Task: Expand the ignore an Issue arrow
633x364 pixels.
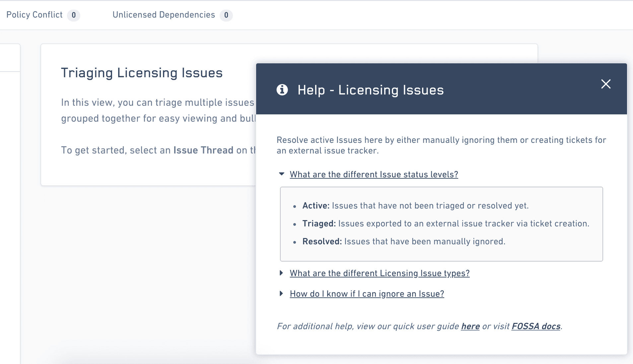Action: pyautogui.click(x=281, y=293)
